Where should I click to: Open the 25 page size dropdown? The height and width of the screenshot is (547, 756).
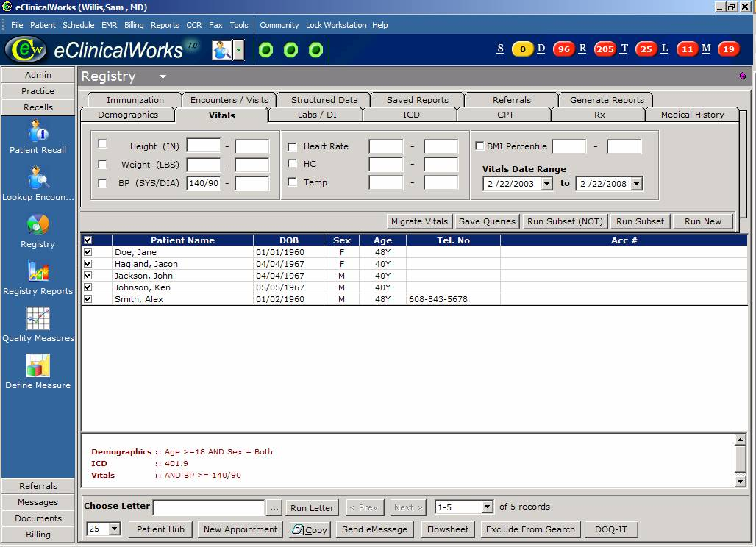(x=114, y=529)
